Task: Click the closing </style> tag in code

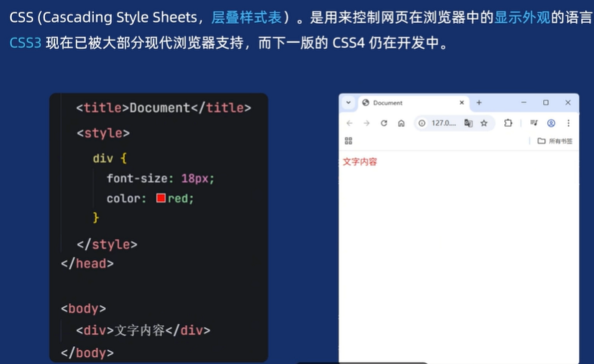Action: (107, 244)
